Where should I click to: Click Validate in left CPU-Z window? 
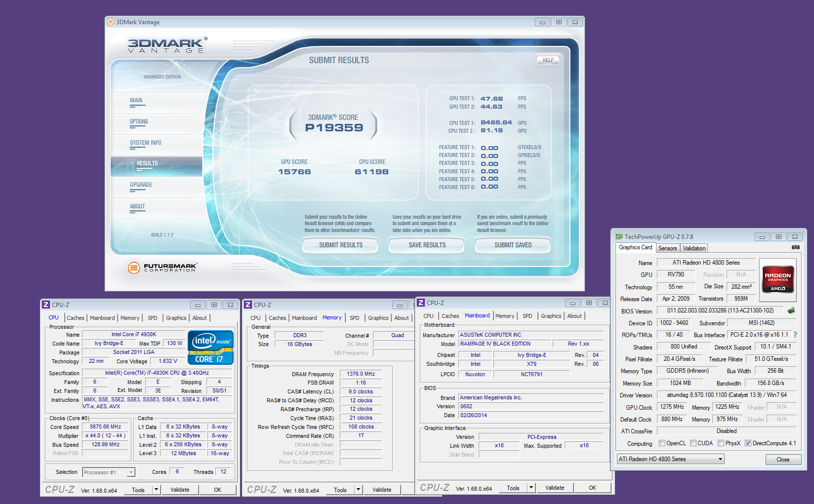(180, 490)
